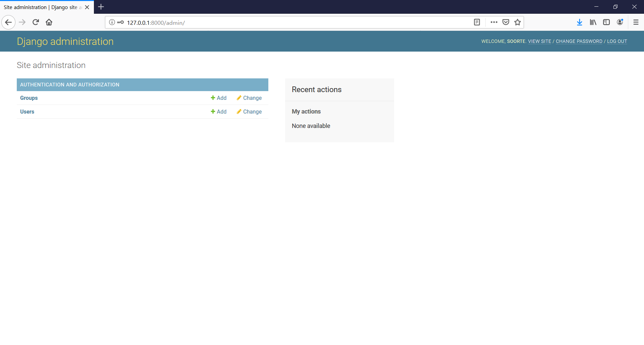
Task: Reload the current admin page
Action: coord(36,22)
